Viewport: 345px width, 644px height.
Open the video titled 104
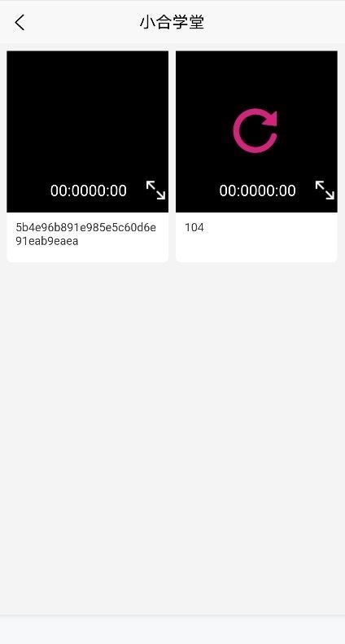pos(194,227)
